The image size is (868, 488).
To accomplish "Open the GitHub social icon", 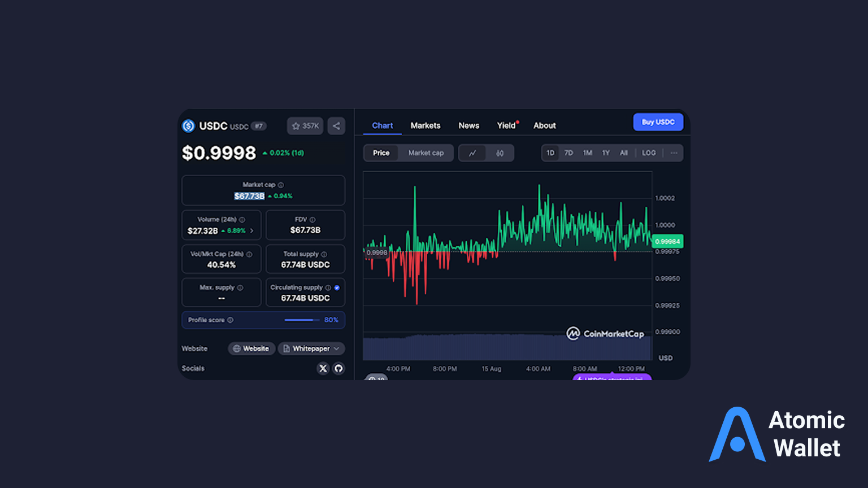I will point(338,368).
